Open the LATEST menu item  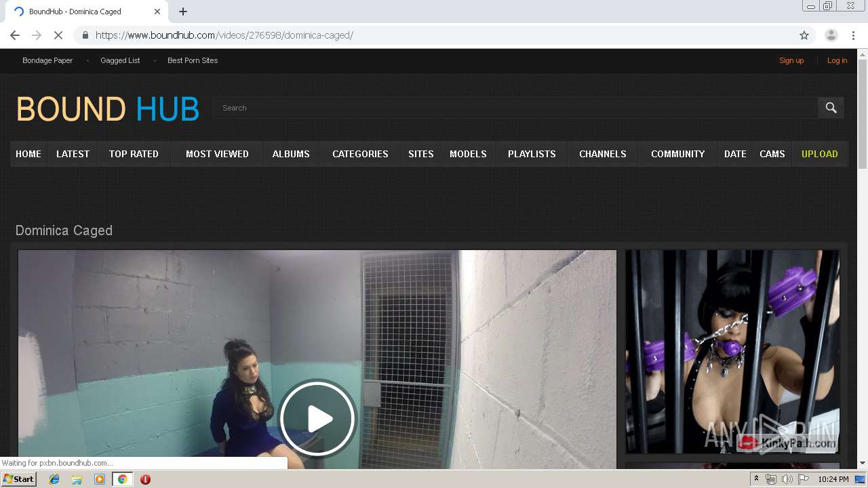tap(73, 154)
